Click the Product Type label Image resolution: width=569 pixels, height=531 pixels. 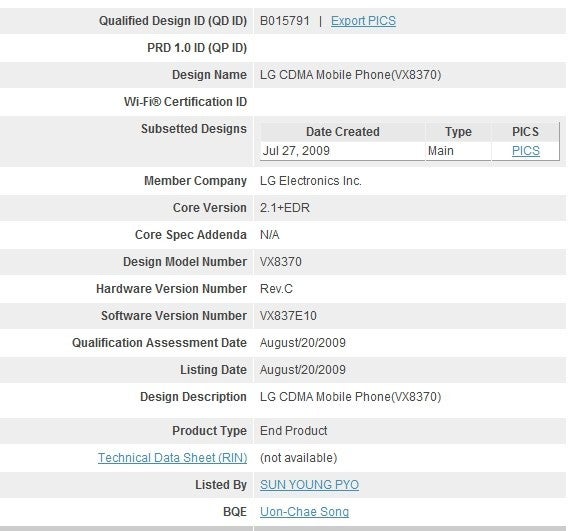pos(209,430)
